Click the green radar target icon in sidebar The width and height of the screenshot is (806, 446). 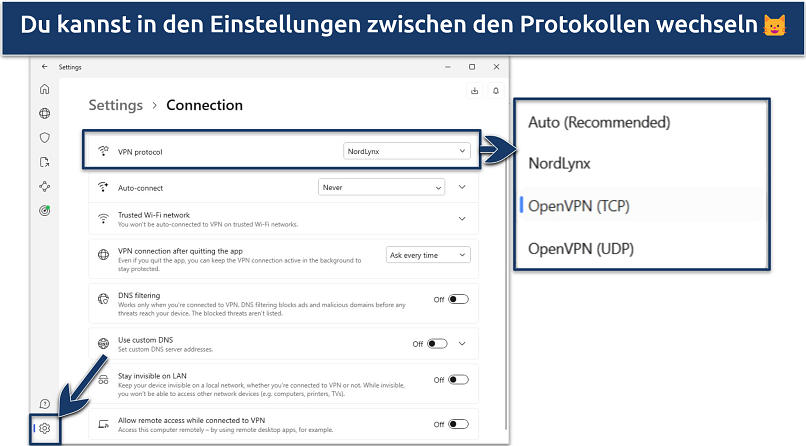[x=44, y=210]
